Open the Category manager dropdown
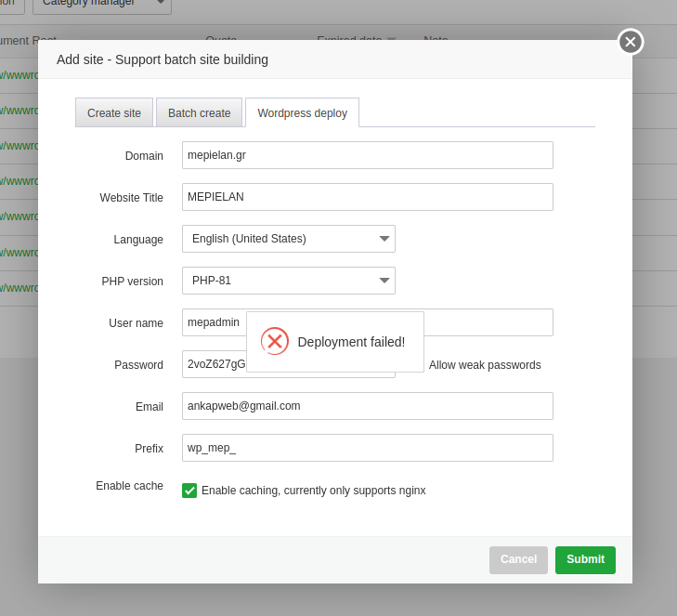The width and height of the screenshot is (677, 616). point(102,3)
